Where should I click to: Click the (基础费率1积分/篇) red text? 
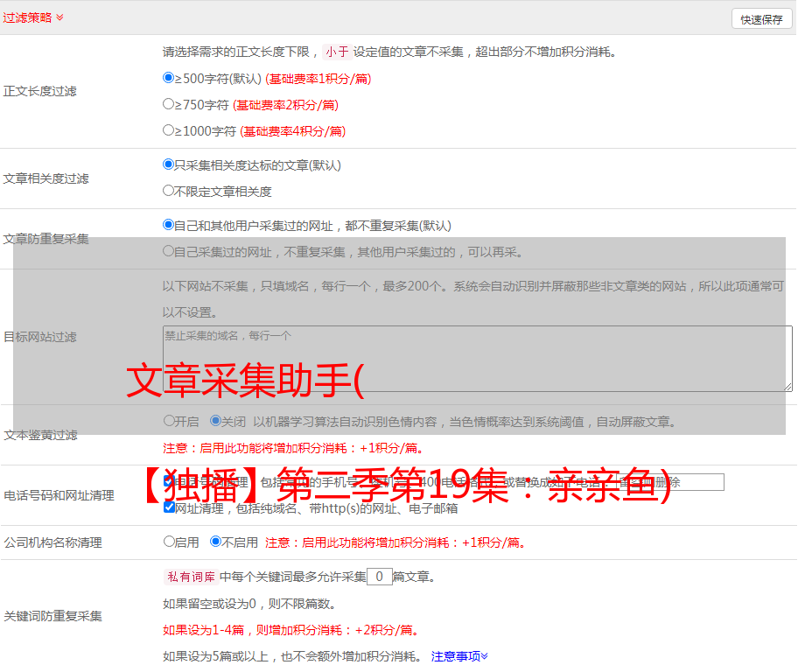(318, 79)
